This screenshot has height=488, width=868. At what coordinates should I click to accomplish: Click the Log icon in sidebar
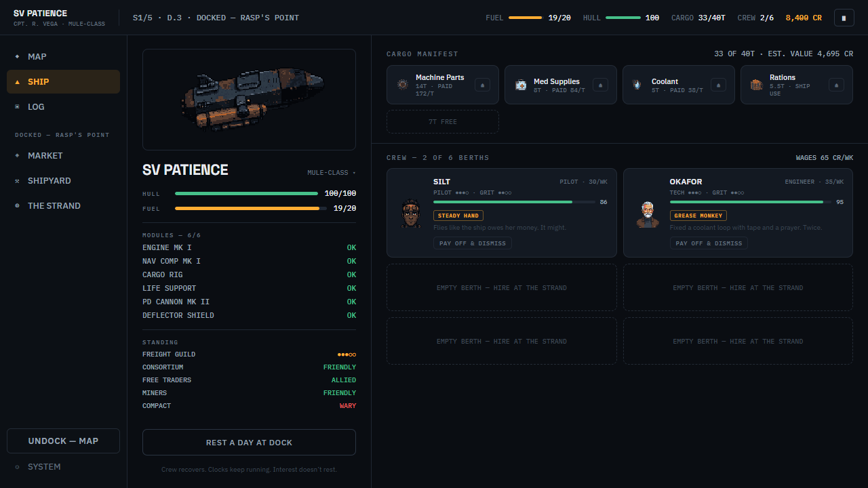point(17,107)
